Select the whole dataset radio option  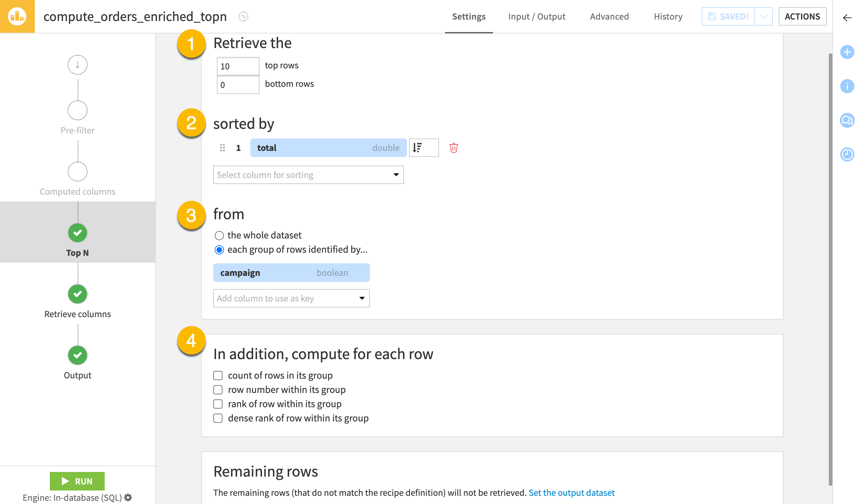pyautogui.click(x=219, y=235)
